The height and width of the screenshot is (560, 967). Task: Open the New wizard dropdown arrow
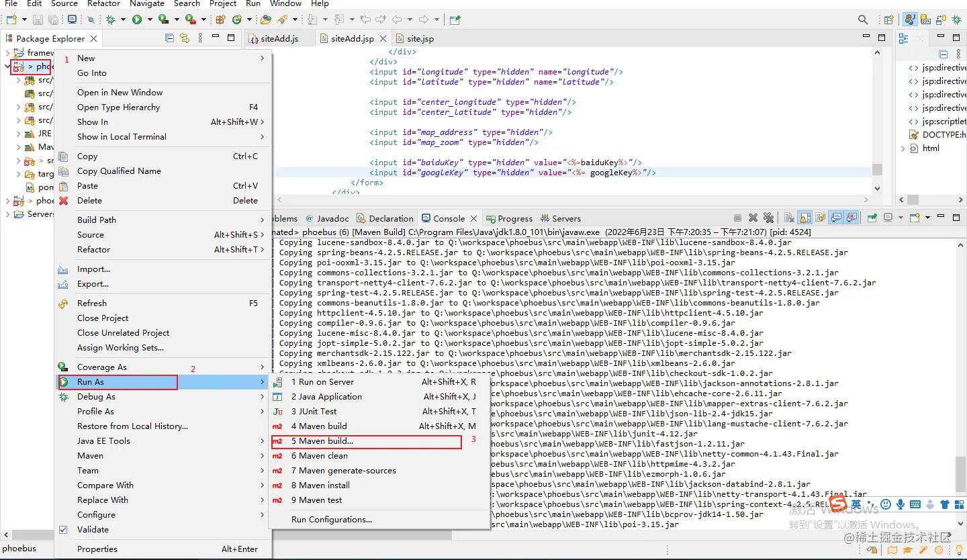pyautogui.click(x=23, y=19)
